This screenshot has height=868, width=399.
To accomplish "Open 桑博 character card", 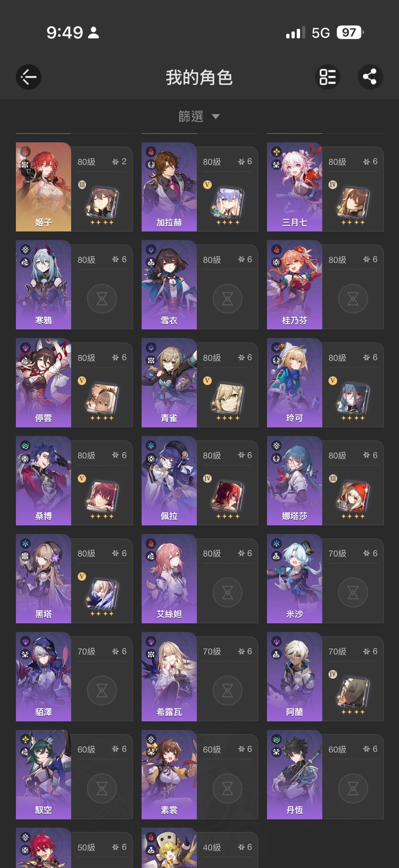I will point(74,481).
